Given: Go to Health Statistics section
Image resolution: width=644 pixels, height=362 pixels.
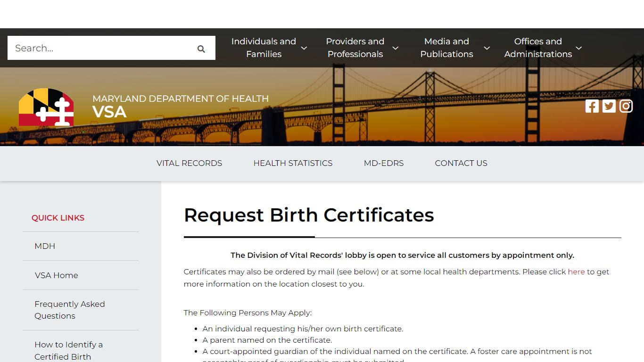Looking at the screenshot, I should tap(293, 163).
